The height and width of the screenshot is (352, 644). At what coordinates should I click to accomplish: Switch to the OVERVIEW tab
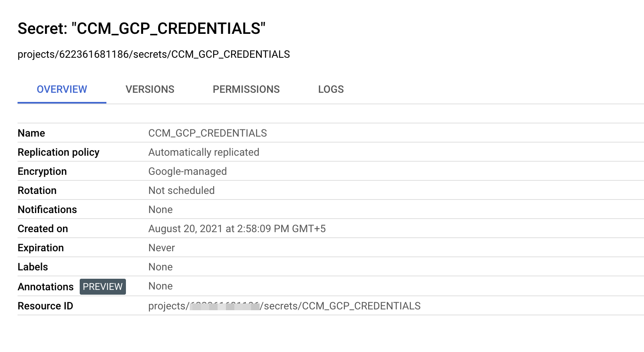(x=62, y=89)
